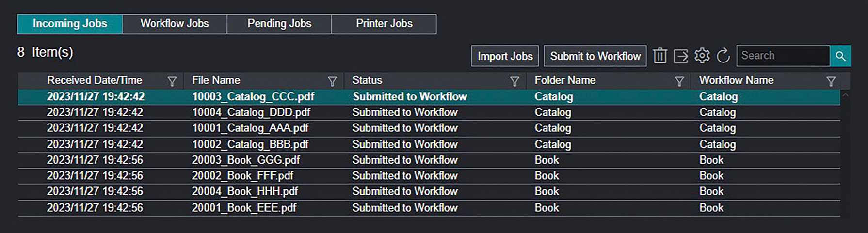Open Folder Name column filter
Screen dimensions: 868x233
679,81
